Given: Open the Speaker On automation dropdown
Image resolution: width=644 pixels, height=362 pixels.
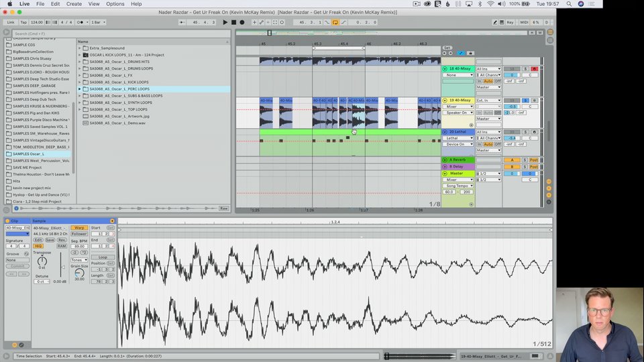Looking at the screenshot, I should coord(458,113).
